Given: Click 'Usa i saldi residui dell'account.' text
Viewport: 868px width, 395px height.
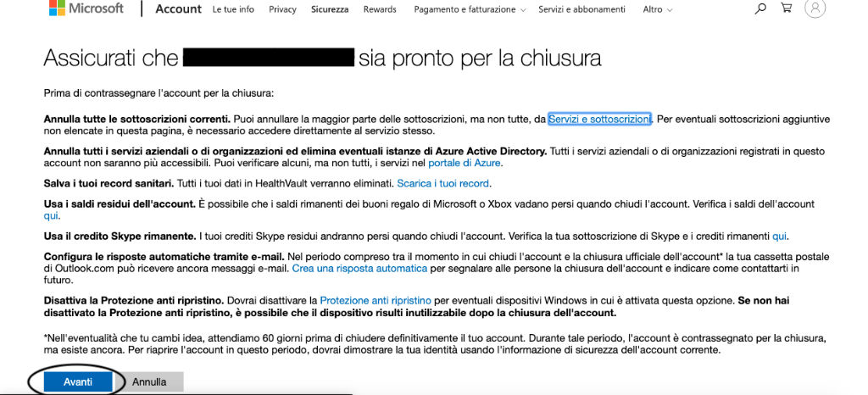Looking at the screenshot, I should coord(120,203).
